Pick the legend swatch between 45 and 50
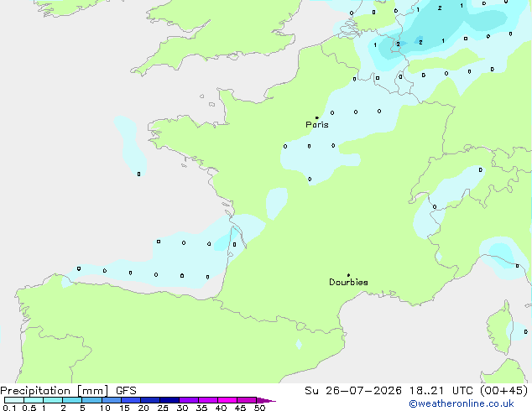 [x=247, y=400]
